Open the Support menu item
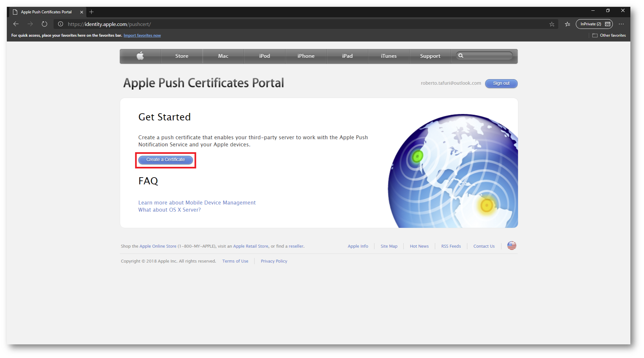 click(430, 56)
